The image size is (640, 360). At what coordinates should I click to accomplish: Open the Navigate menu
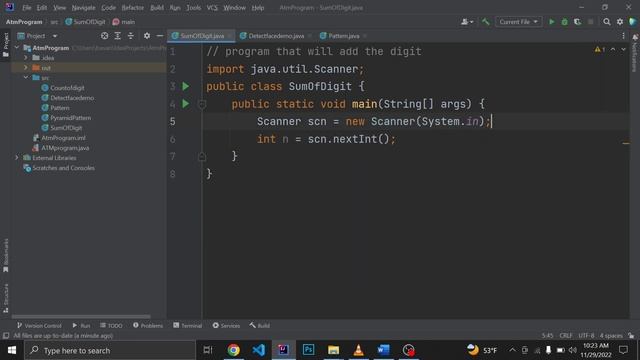[83, 8]
